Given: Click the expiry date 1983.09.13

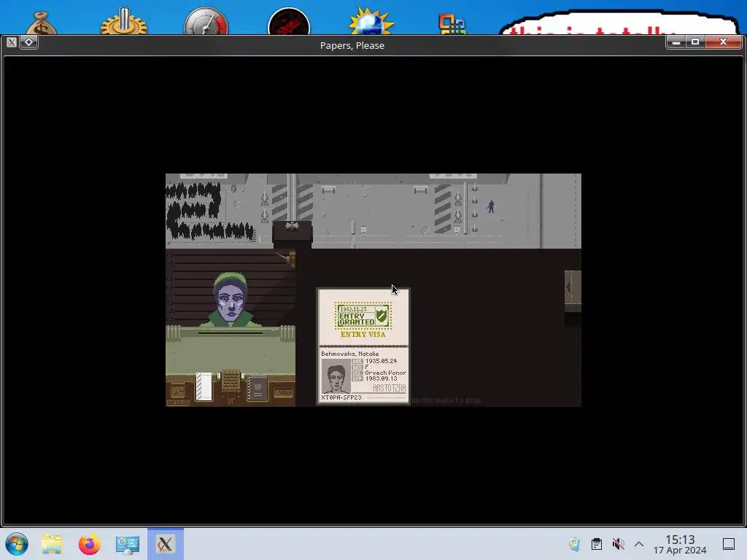Looking at the screenshot, I should [x=381, y=378].
